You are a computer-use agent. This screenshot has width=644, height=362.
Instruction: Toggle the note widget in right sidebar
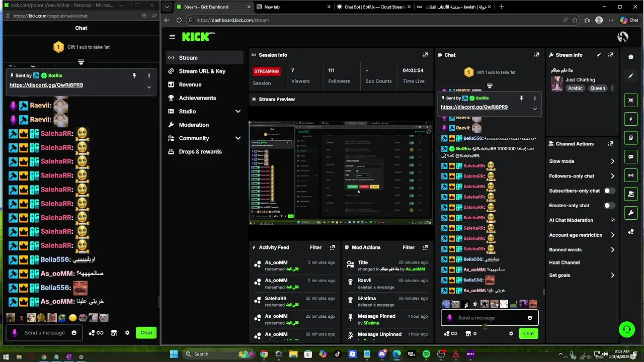[631, 138]
